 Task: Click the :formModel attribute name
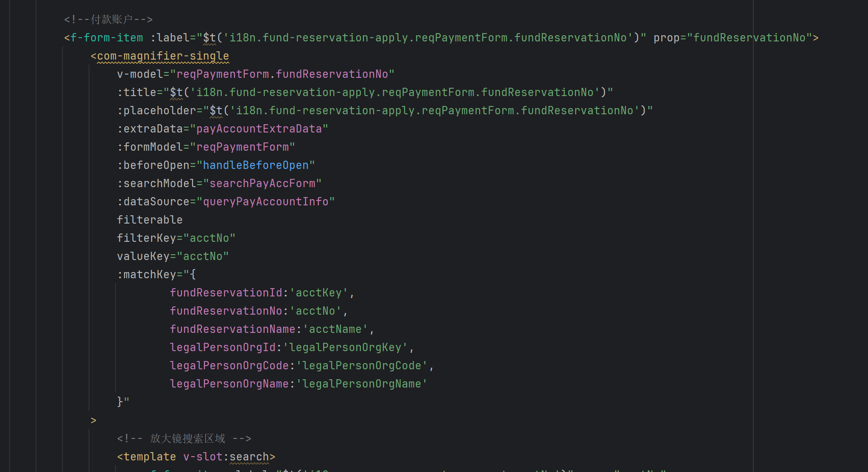pos(150,147)
